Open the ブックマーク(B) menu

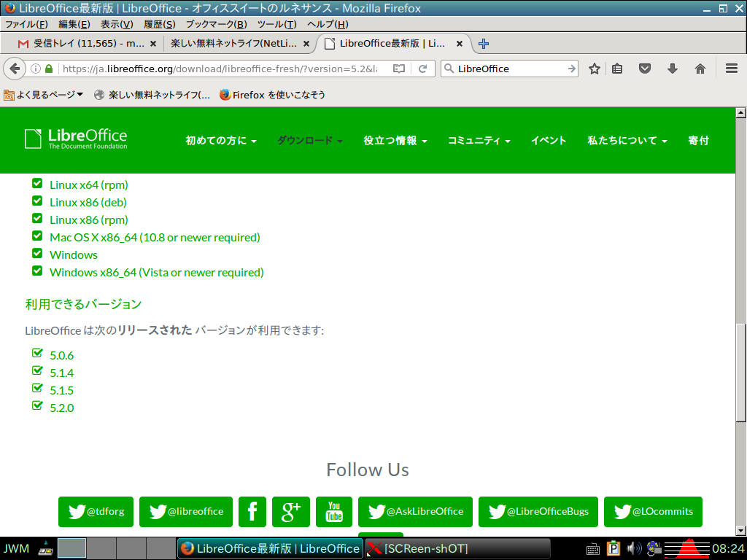click(x=216, y=24)
